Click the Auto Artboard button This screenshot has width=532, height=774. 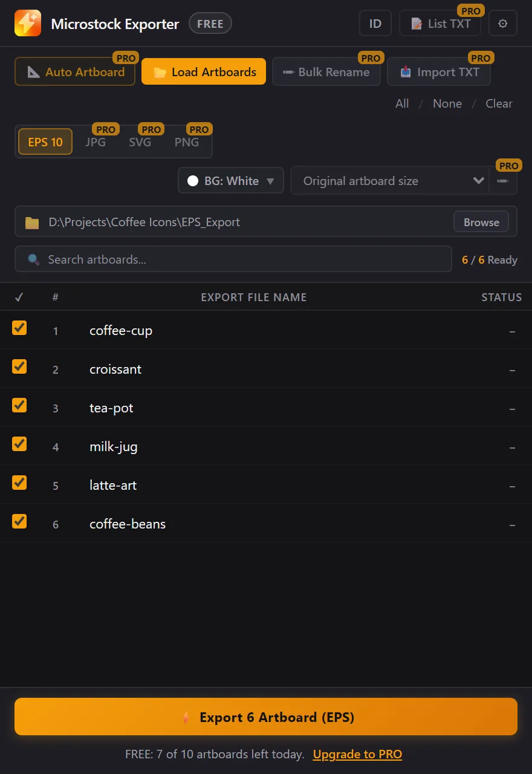(x=75, y=72)
